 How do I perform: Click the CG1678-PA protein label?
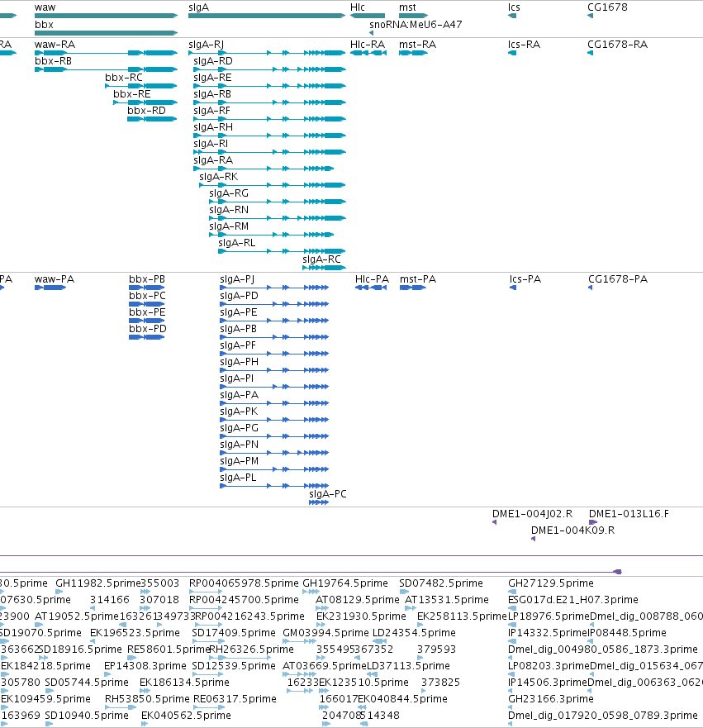click(618, 279)
